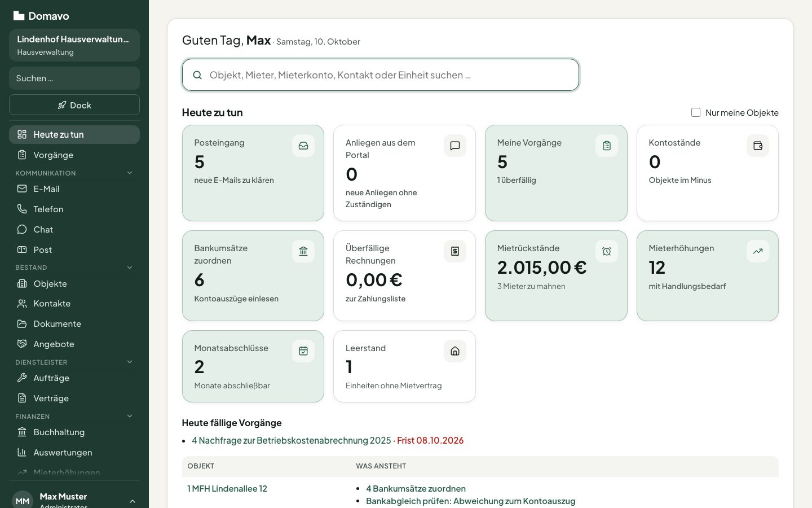Click the receipt icon on Überfällige Rechnungen card
Viewport: 812px width, 508px height.
coord(455,251)
